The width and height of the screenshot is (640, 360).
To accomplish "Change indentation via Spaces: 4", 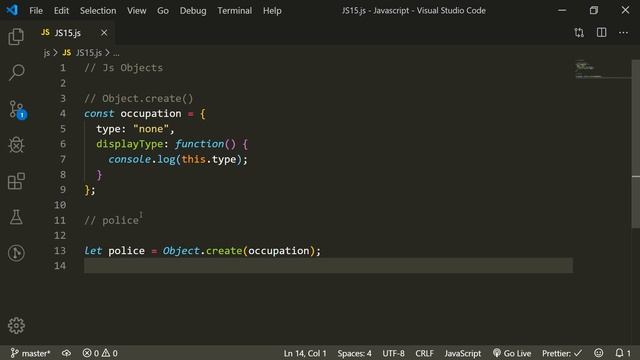I will point(354,353).
